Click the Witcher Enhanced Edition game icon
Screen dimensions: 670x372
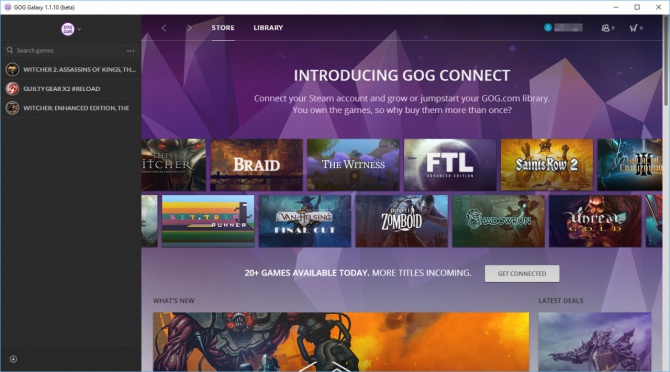12,108
